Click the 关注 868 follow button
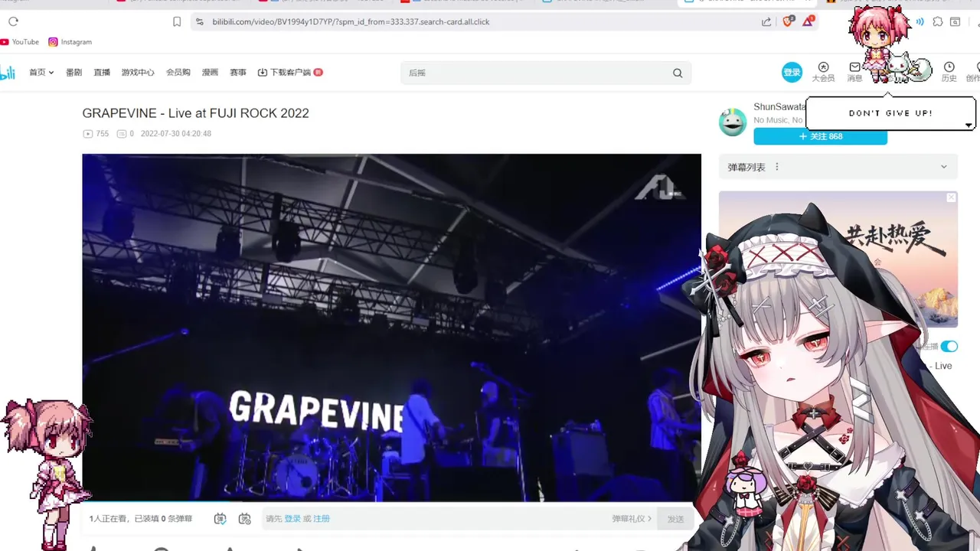This screenshot has width=980, height=551. coord(820,136)
